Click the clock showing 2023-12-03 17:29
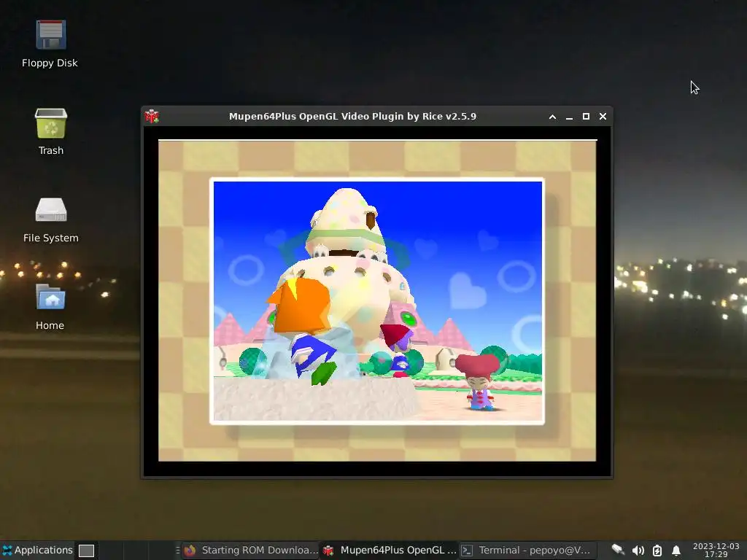 (716, 550)
